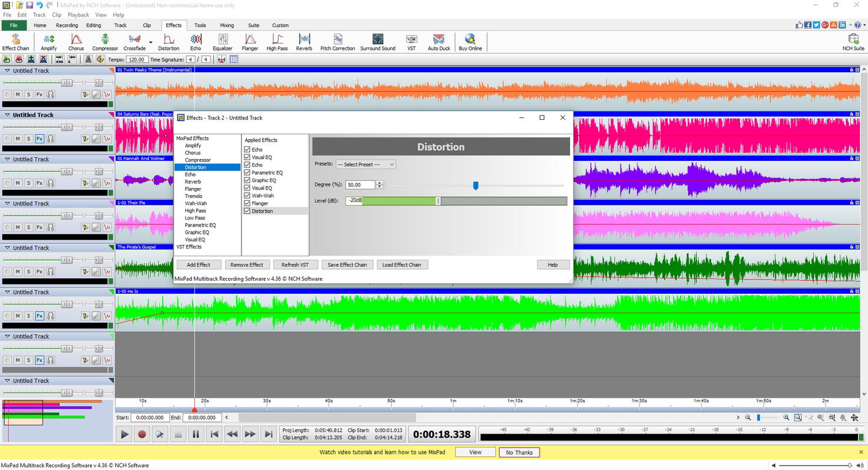
Task: Uncheck the Wah-Wah applied effect
Action: tap(247, 196)
